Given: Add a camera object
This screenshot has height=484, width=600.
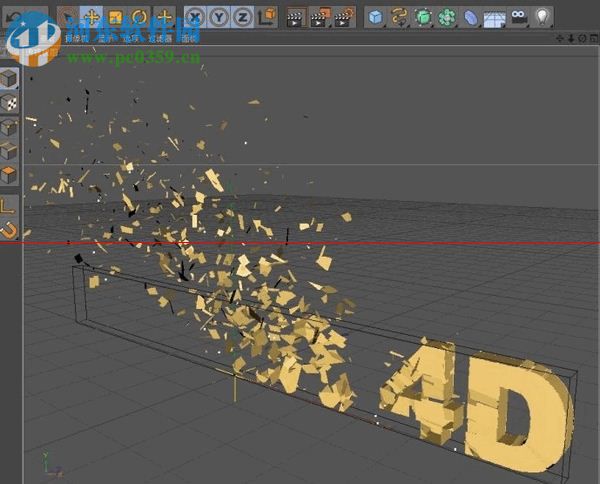Looking at the screenshot, I should point(518,18).
